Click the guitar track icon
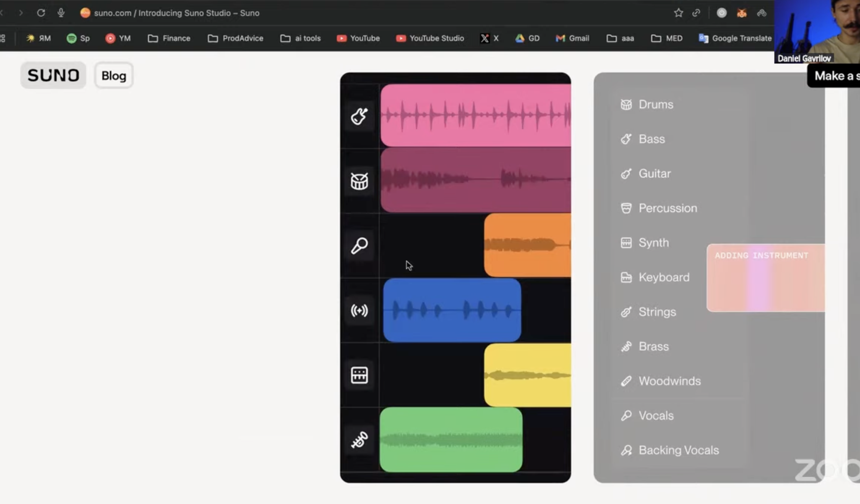This screenshot has height=504, width=860. 359,117
